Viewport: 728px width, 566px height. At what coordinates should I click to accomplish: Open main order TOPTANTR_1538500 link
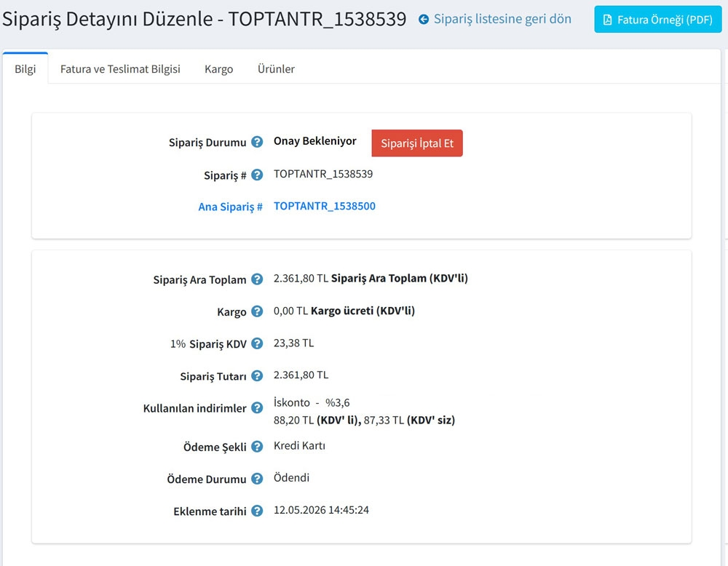(325, 206)
